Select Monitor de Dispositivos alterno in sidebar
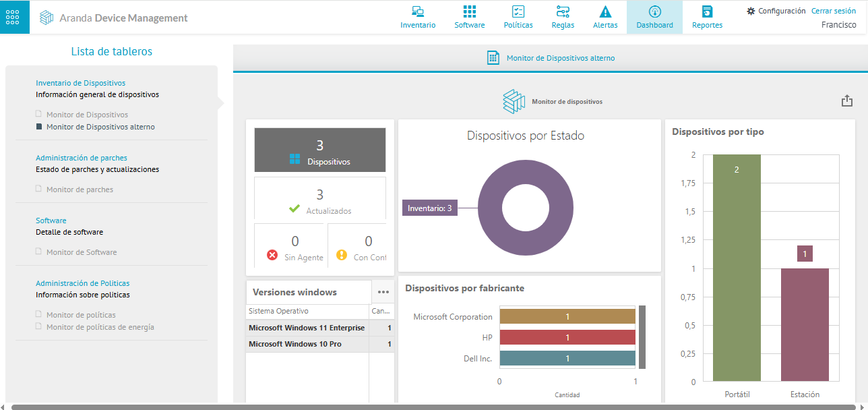This screenshot has width=868, height=410. click(x=100, y=127)
